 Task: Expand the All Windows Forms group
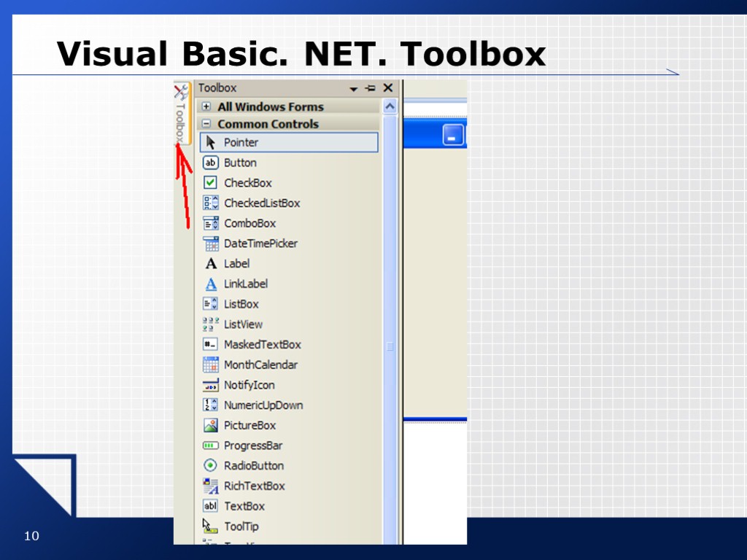pyautogui.click(x=206, y=106)
